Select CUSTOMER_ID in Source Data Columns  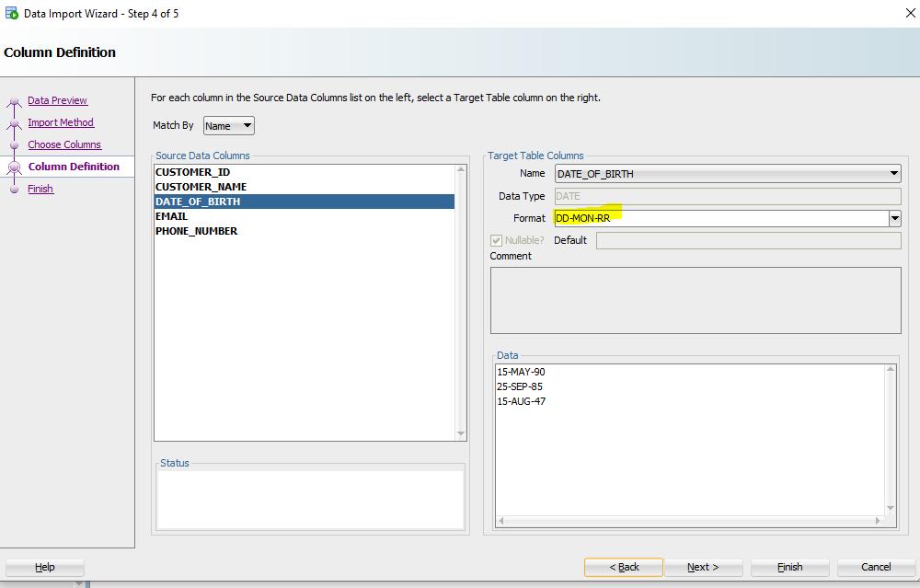pyautogui.click(x=304, y=172)
